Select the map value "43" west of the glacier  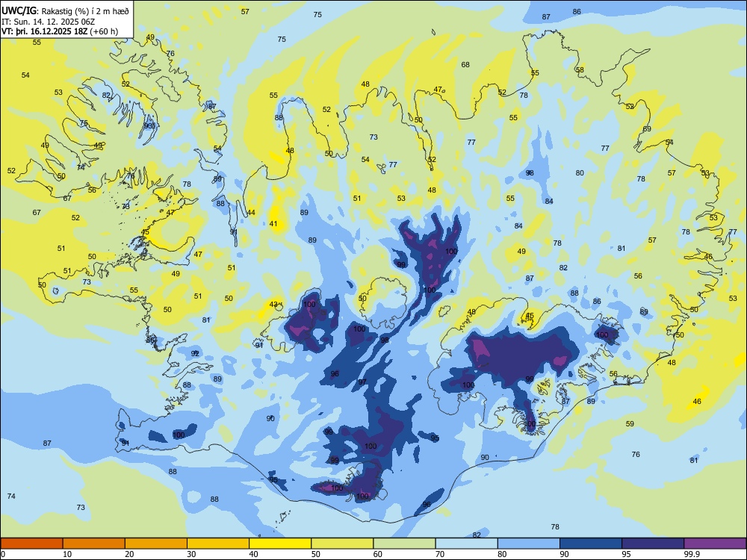[x=273, y=305]
